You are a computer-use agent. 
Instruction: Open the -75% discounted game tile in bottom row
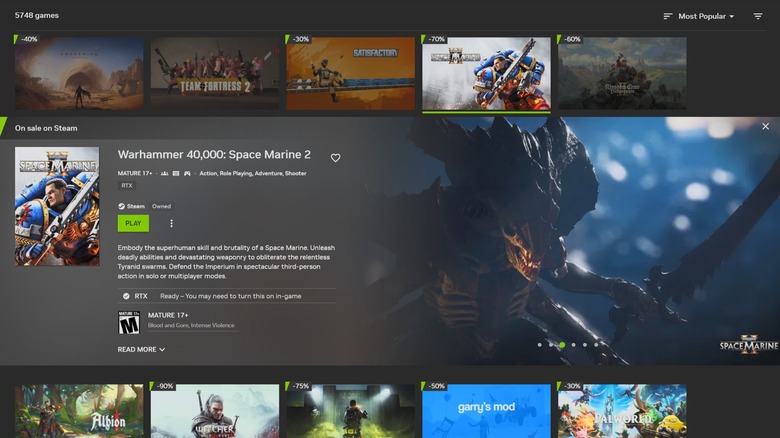point(351,411)
